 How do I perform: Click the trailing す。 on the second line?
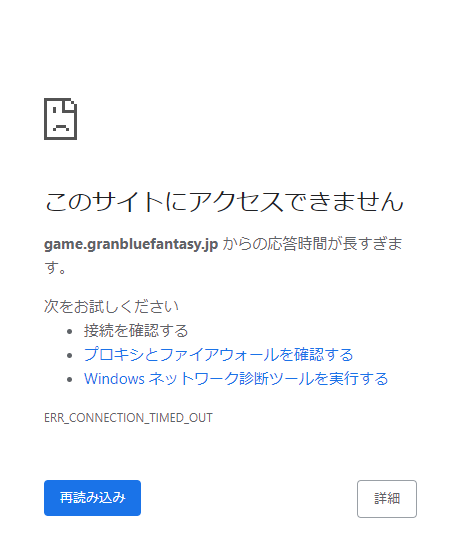pos(55,268)
